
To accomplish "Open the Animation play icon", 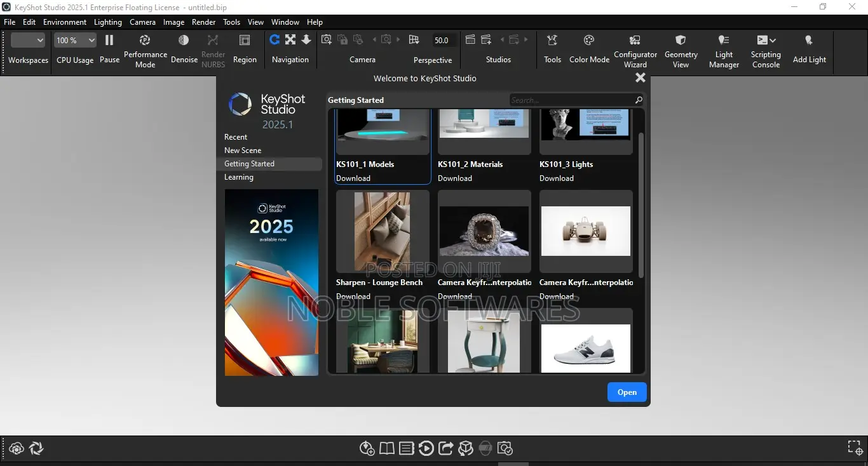I will point(426,449).
